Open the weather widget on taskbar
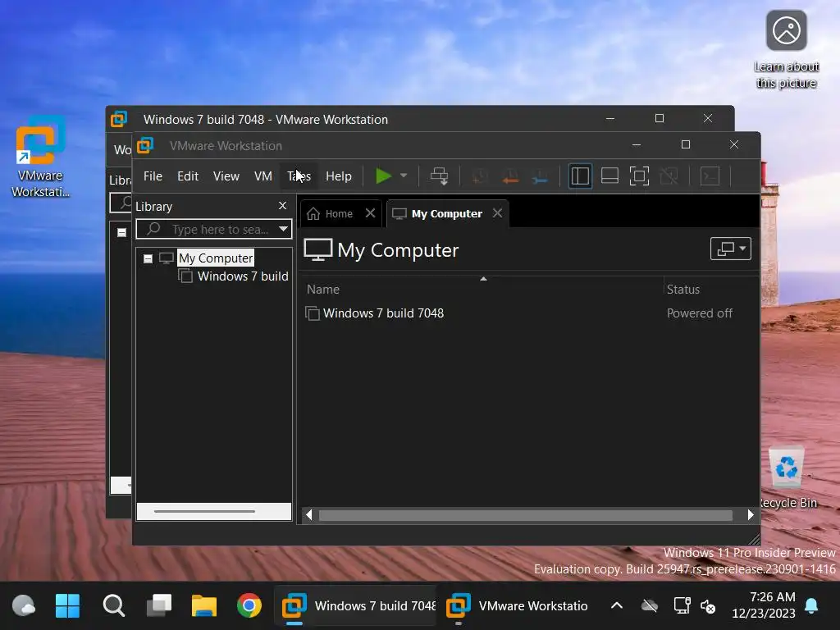Screen dimensions: 840x630 (24, 606)
